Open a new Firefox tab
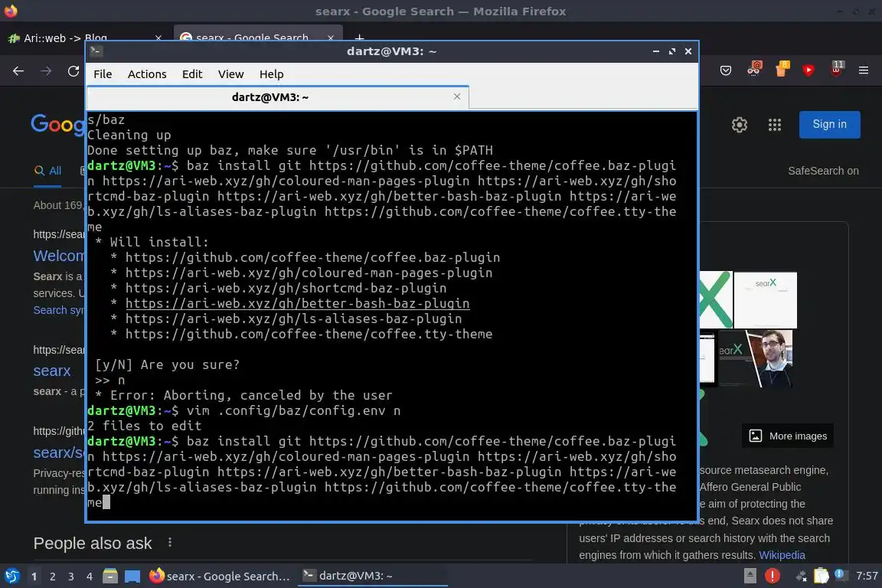 pos(359,38)
